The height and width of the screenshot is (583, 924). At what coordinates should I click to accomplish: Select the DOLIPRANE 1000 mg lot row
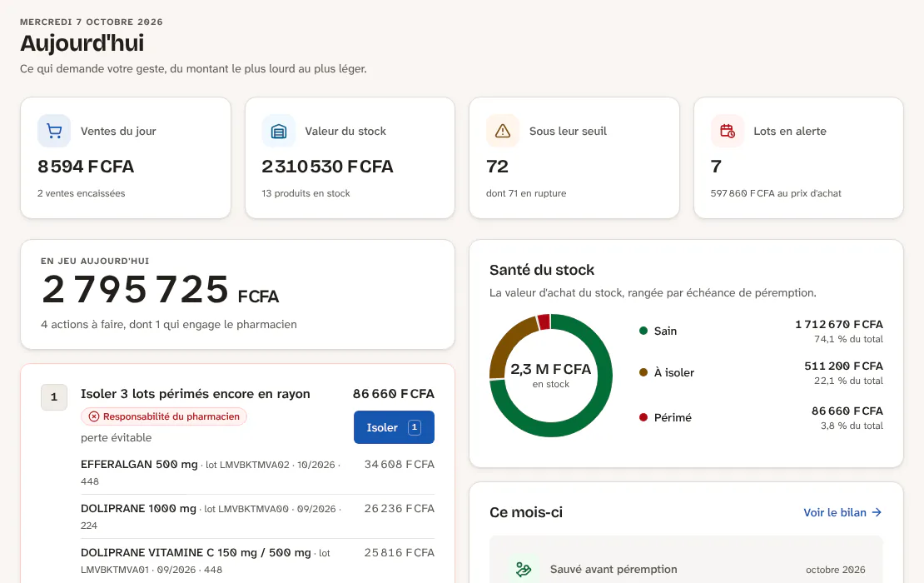coord(257,516)
